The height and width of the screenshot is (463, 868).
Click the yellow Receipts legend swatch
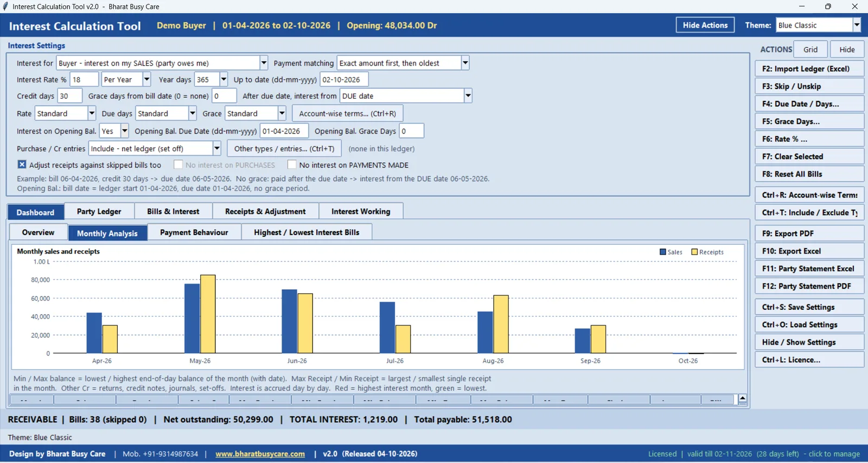tap(694, 252)
